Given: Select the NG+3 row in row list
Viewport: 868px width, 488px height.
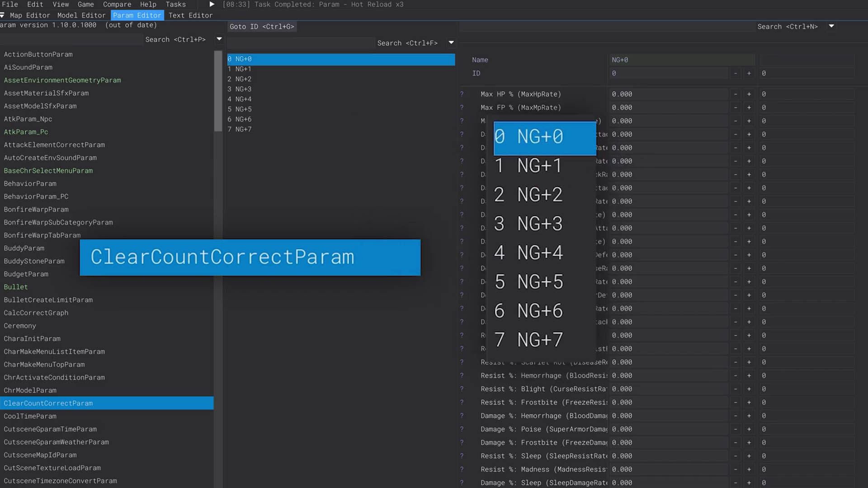Looking at the screenshot, I should [x=243, y=89].
